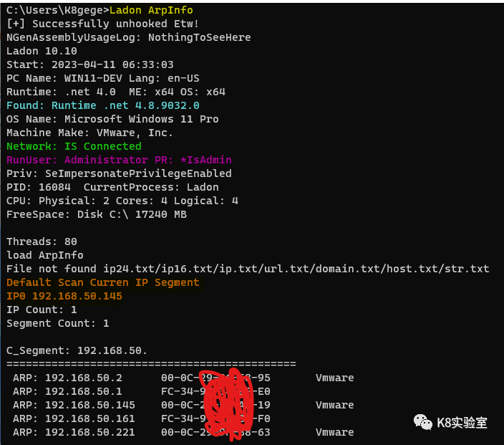Click "File not found ip24.txt" line
Screen dimensions: 504x445
[248, 268]
